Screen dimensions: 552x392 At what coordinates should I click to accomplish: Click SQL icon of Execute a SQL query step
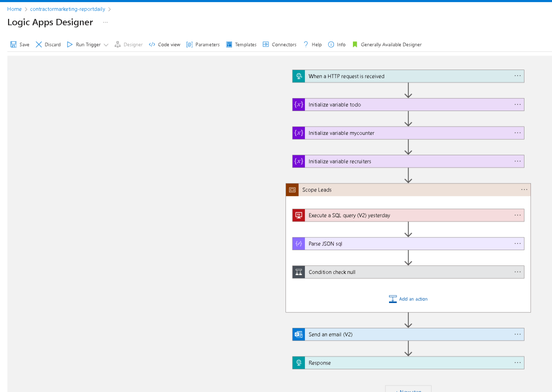point(298,215)
